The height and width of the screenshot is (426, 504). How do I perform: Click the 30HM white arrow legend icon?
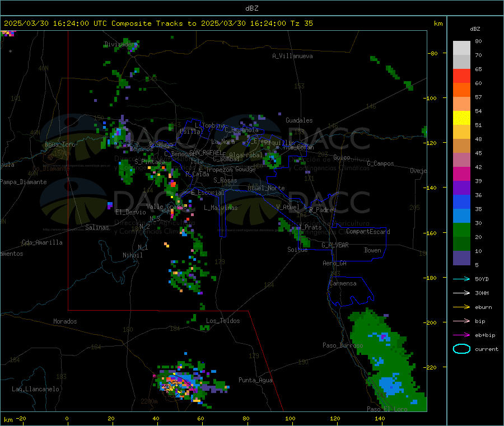(461, 293)
